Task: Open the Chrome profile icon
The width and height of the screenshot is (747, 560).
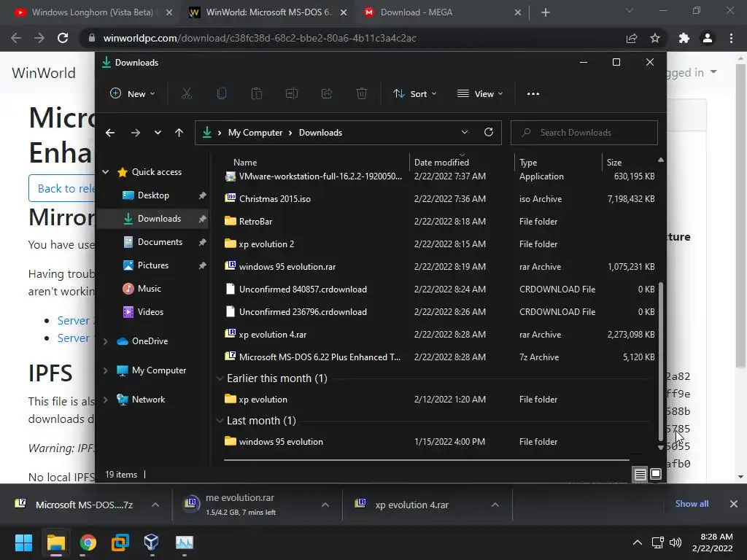Action: pos(708,38)
